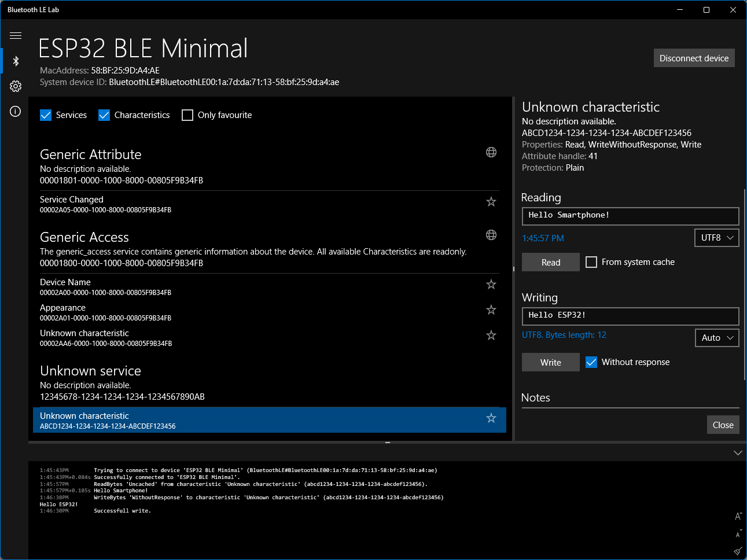Enable the Only favourite checkbox
Image resolution: width=747 pixels, height=560 pixels.
pos(187,115)
